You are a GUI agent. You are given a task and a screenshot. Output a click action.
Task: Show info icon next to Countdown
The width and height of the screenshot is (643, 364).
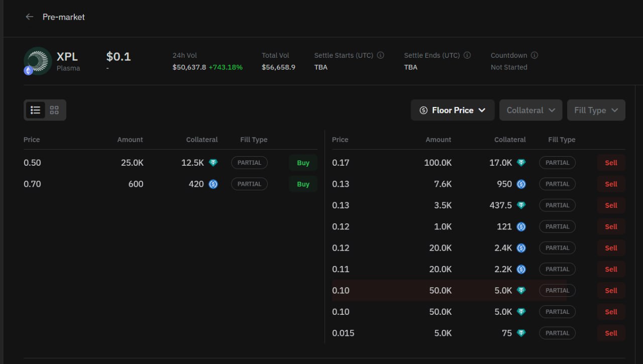pos(534,55)
